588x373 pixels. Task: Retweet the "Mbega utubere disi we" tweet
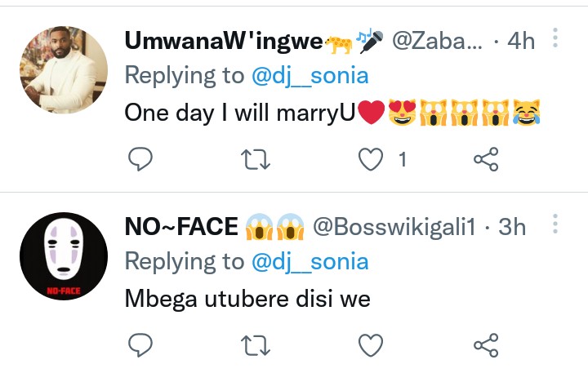(x=256, y=345)
